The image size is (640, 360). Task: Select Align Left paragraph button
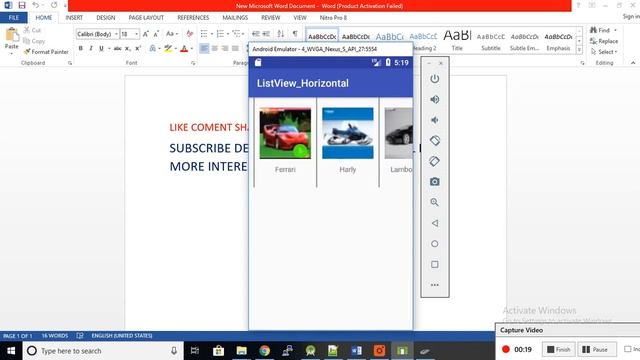click(x=204, y=49)
